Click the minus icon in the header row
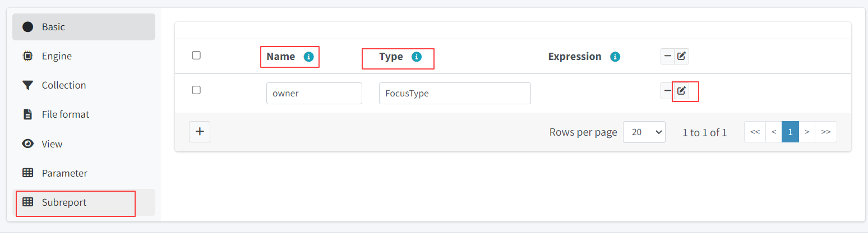Image resolution: width=868 pixels, height=245 pixels. (x=667, y=56)
